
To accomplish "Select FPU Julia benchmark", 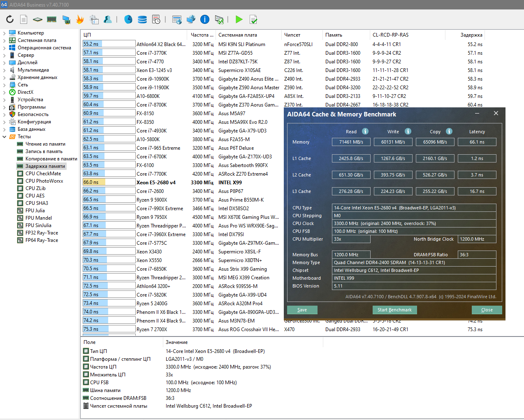I will tap(35, 211).
